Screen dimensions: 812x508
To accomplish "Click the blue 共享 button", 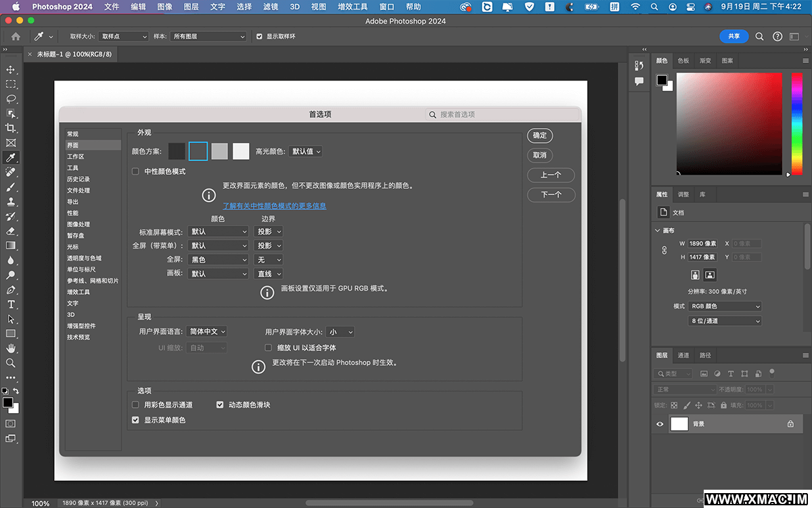I will pyautogui.click(x=734, y=37).
